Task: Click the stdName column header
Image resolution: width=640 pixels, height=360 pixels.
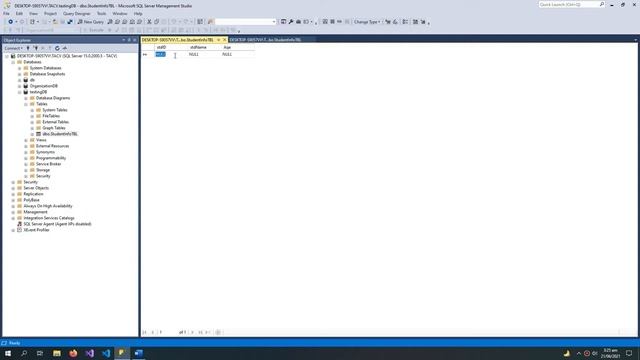Action: [x=205, y=47]
